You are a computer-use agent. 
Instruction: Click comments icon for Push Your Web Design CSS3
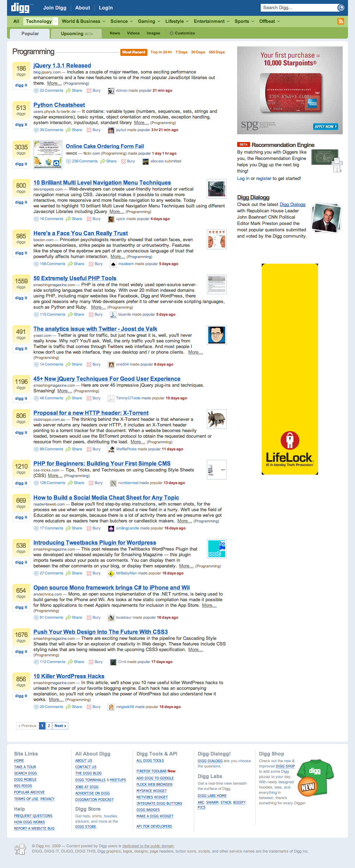point(36,662)
